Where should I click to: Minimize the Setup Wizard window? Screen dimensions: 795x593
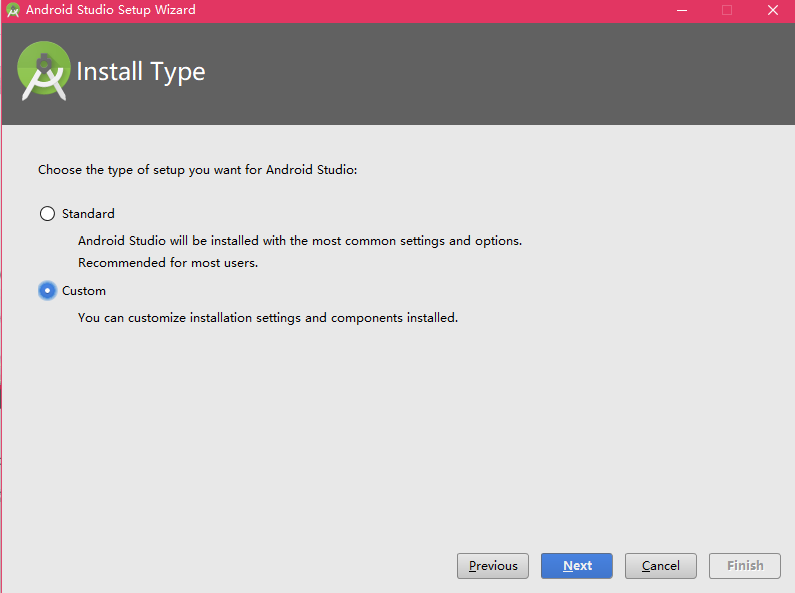click(x=682, y=10)
